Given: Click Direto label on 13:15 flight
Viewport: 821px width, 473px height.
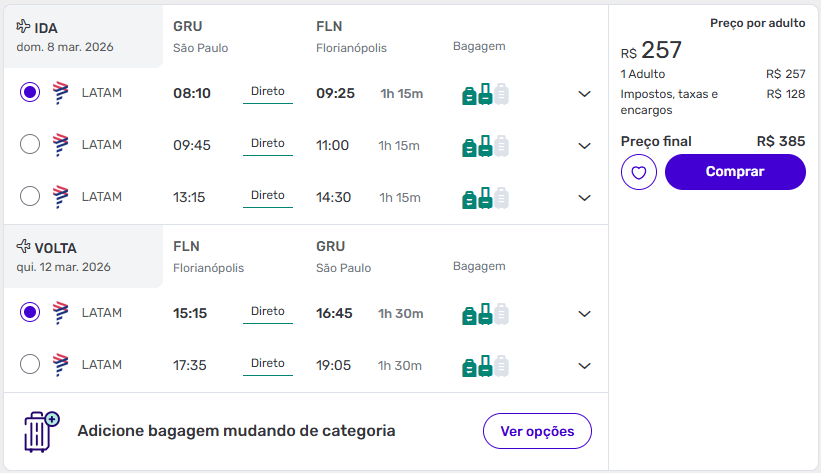Looking at the screenshot, I should [x=268, y=196].
